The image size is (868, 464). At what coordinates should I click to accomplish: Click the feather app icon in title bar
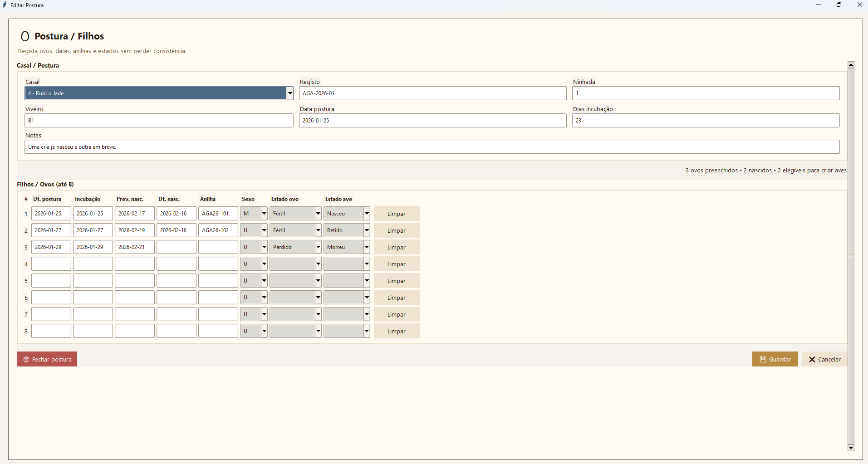click(5, 5)
